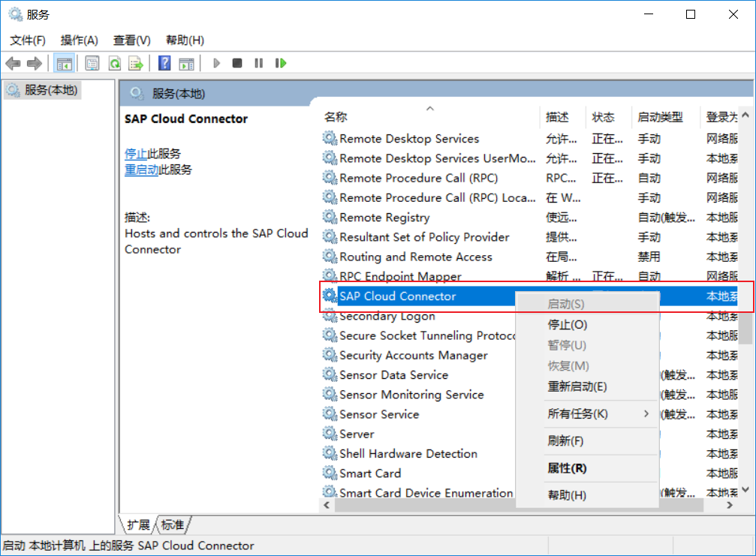The width and height of the screenshot is (756, 556).
Task: Select the Secondary Logon row
Action: pos(418,317)
